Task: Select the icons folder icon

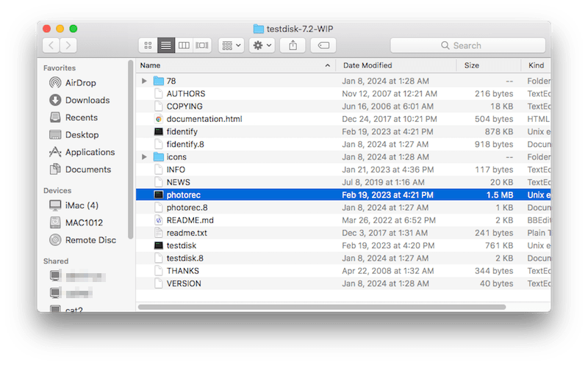Action: 159,157
